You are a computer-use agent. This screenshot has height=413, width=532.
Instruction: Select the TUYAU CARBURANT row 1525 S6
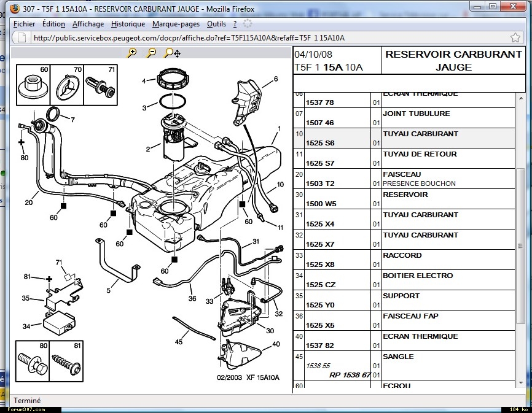pos(404,138)
